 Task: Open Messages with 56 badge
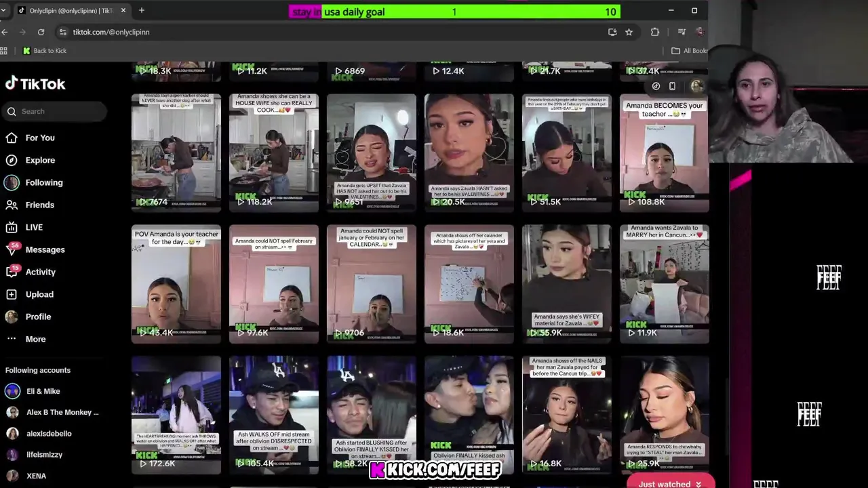[45, 249]
